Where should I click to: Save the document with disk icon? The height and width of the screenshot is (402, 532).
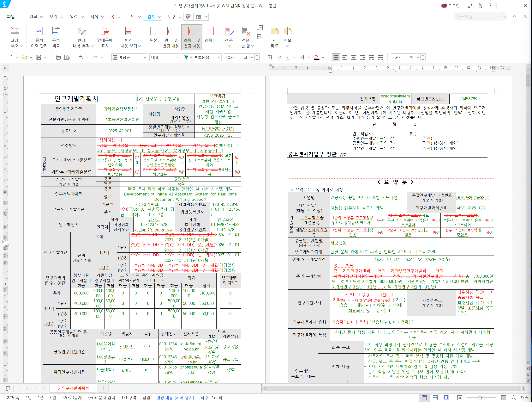39,57
